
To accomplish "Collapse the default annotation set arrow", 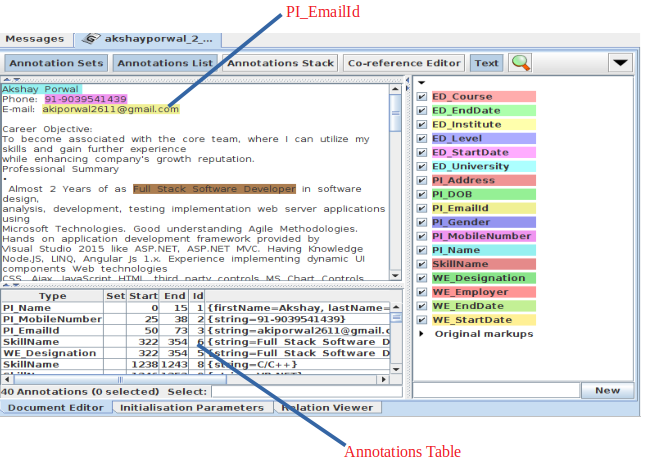I will click(x=422, y=83).
